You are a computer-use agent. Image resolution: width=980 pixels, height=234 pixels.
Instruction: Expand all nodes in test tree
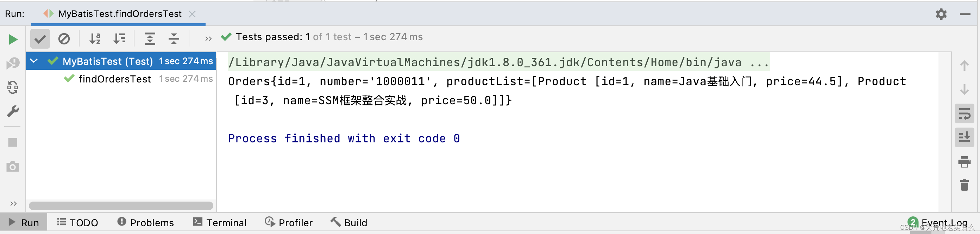[150, 38]
